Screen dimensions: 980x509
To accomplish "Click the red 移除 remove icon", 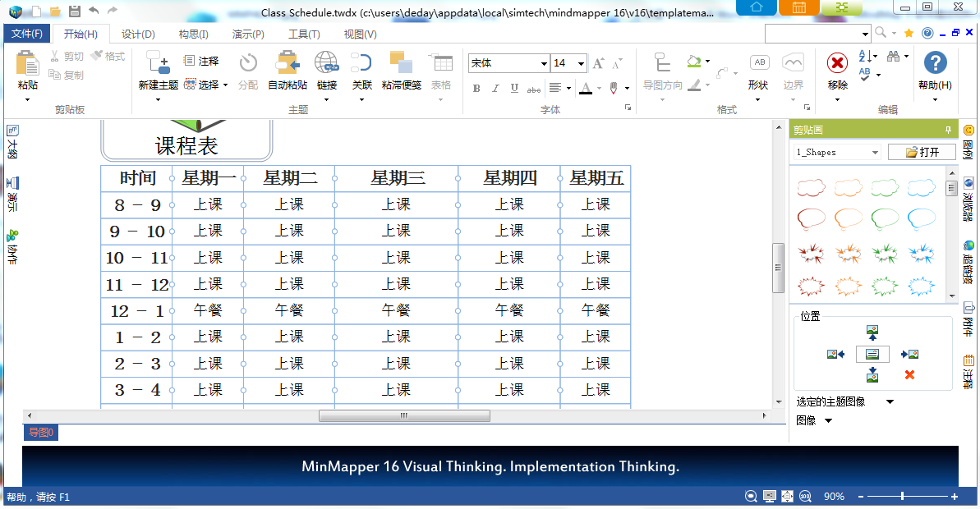I will (x=837, y=63).
